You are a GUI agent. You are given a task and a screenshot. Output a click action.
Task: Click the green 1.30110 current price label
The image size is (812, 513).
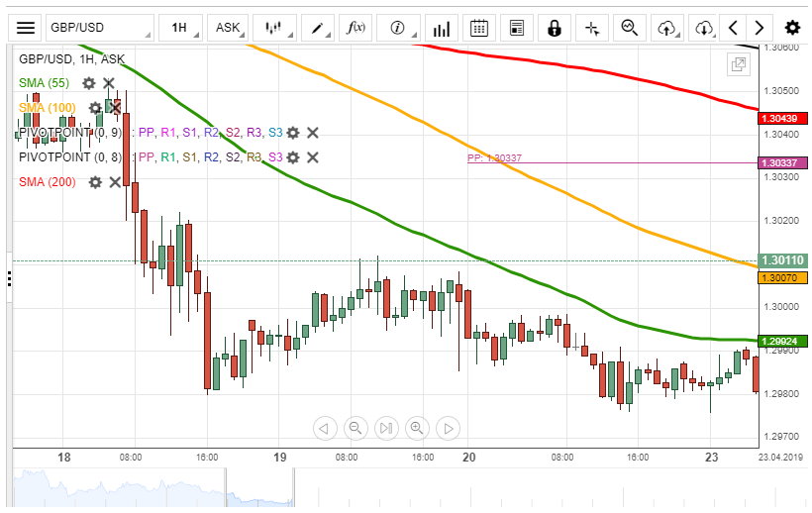point(782,260)
